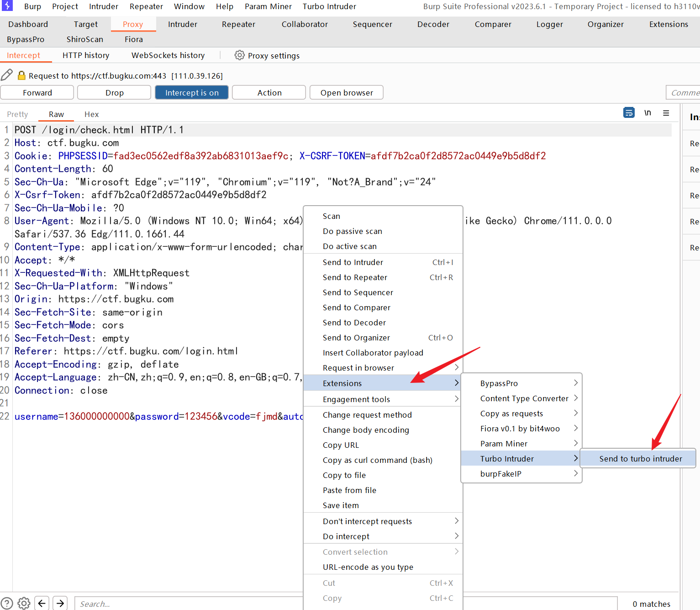This screenshot has height=610, width=700.
Task: Expand Fiora v0.1 by bit4woo submenu
Action: tap(521, 428)
